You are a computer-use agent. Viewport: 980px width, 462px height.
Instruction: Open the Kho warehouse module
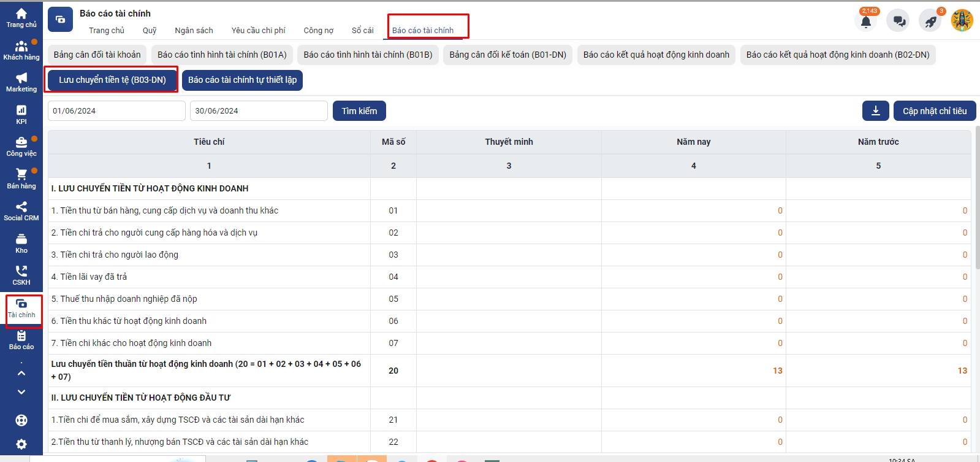point(21,243)
